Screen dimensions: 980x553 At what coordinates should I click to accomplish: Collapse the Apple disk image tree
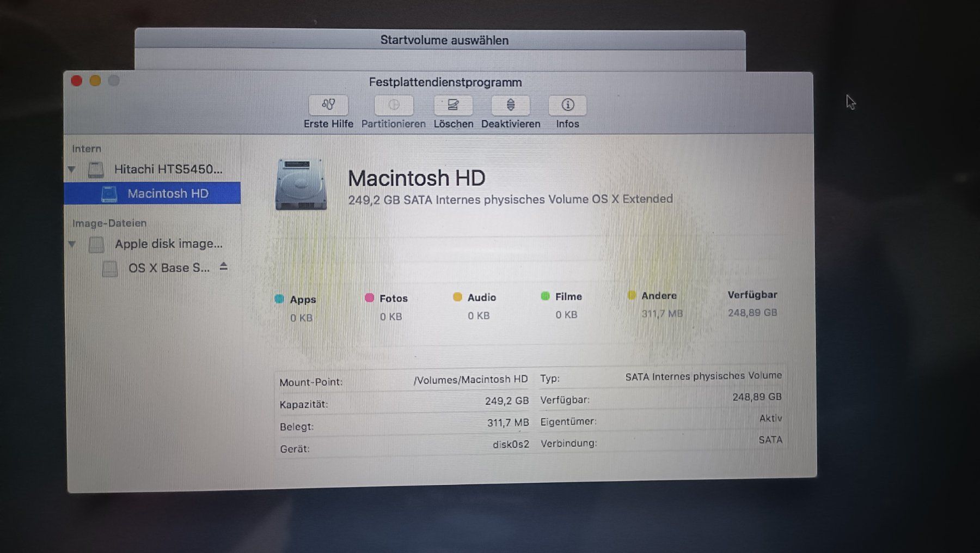72,244
